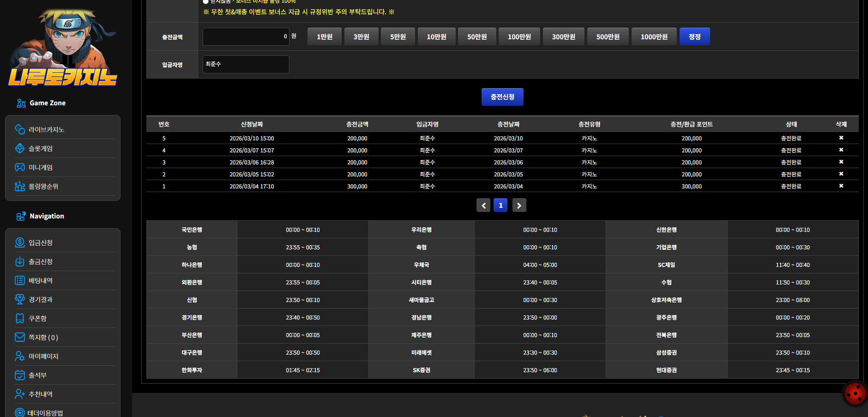This screenshot has width=868, height=417.
Task: Click the 충전금액 amount input field
Action: [246, 36]
